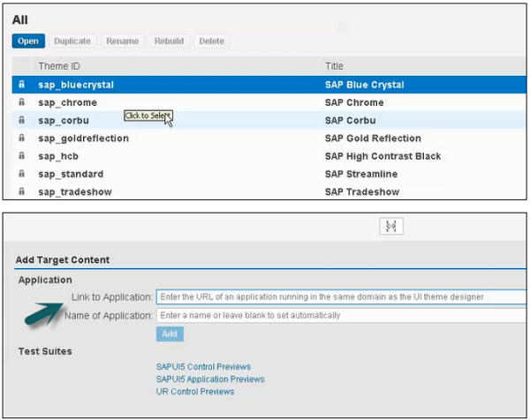Click the Delete theme button

pos(211,41)
